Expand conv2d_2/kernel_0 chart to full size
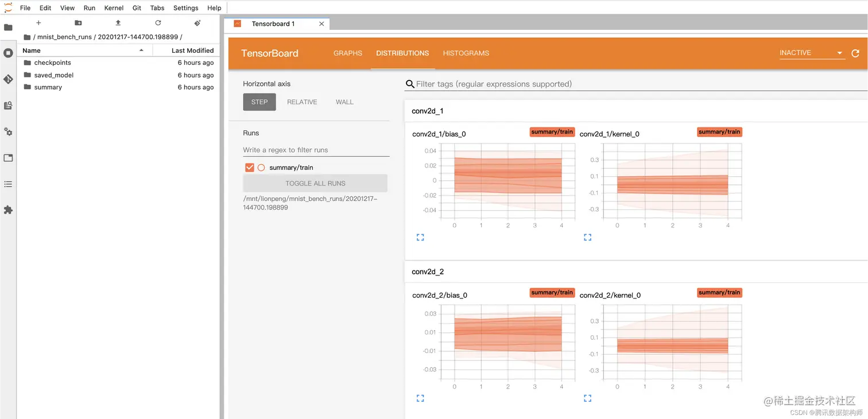Screen dimensions: 868x419 (587, 398)
